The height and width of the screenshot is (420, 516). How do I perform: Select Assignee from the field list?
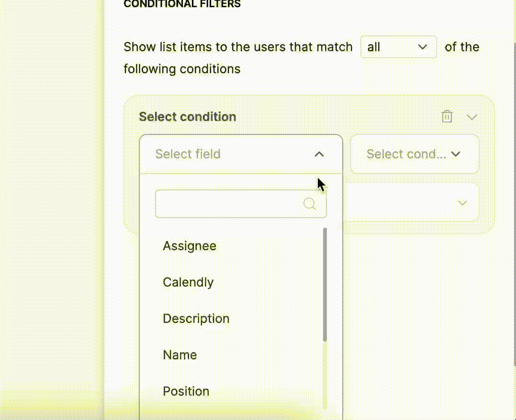tap(190, 245)
